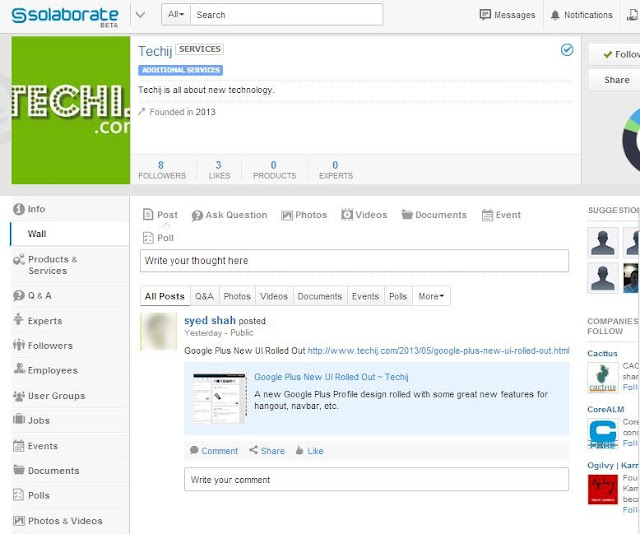
Task: Click the CoreALM logo thumbnail
Action: [603, 434]
